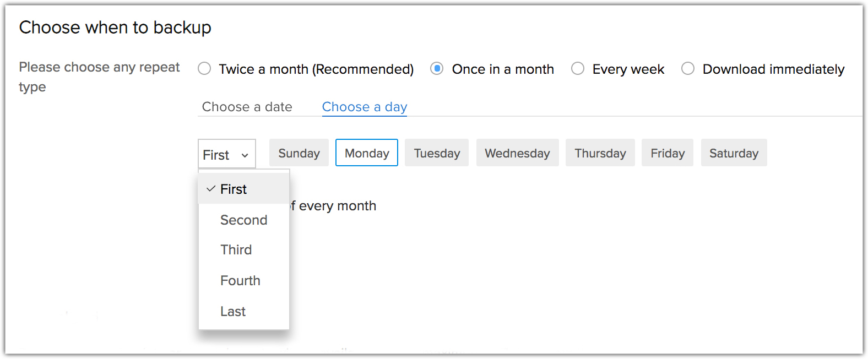Pick checked First option in list

tap(234, 189)
